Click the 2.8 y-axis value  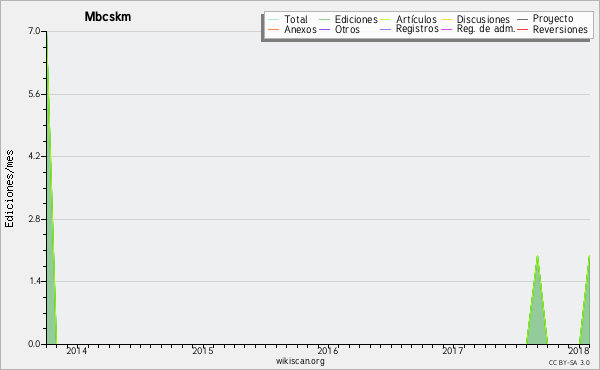(x=34, y=219)
